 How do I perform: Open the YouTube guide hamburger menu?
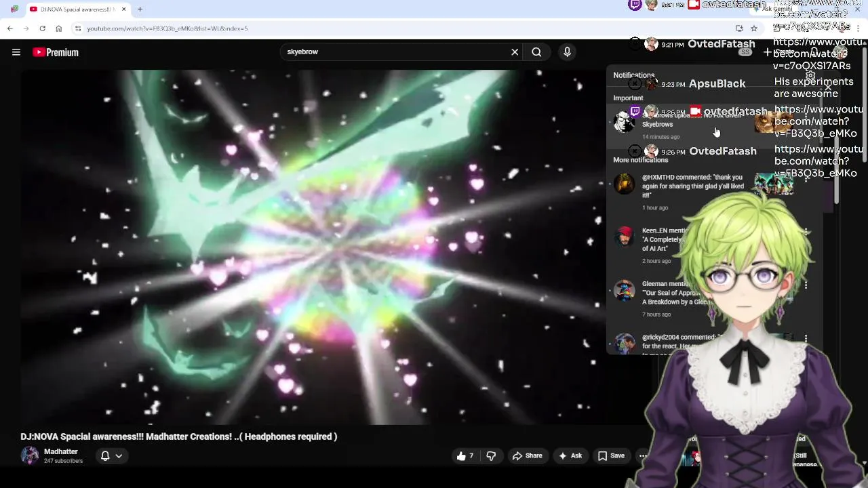coord(16,52)
